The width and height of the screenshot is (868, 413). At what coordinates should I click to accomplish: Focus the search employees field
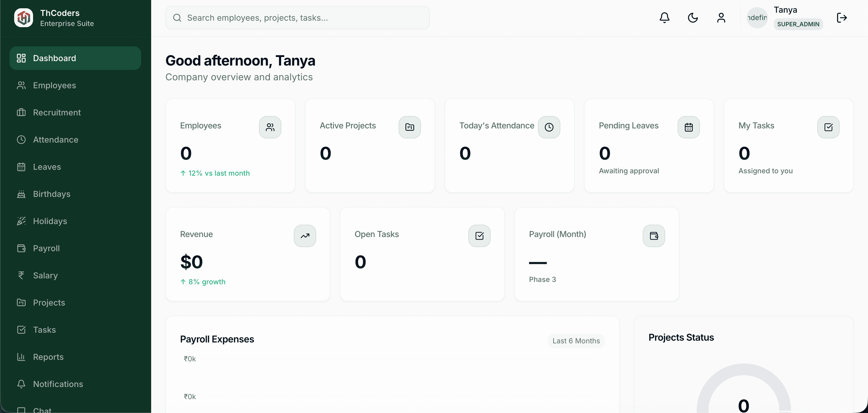point(297,17)
